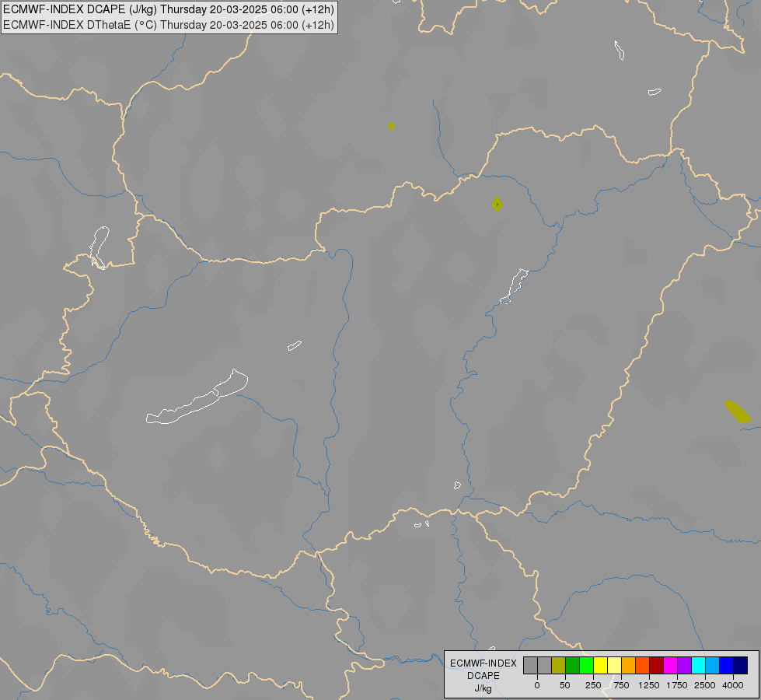761x700 pixels.
Task: Click the purple legend swatch
Action: [x=685, y=665]
